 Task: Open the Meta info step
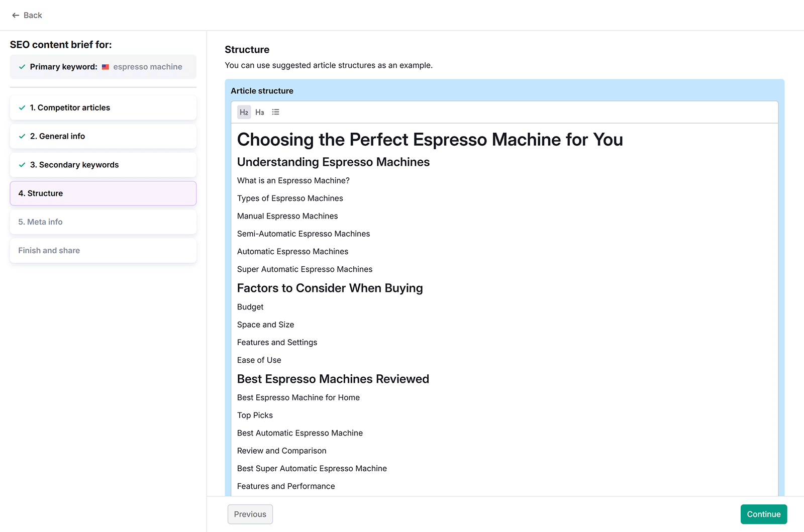coord(103,222)
